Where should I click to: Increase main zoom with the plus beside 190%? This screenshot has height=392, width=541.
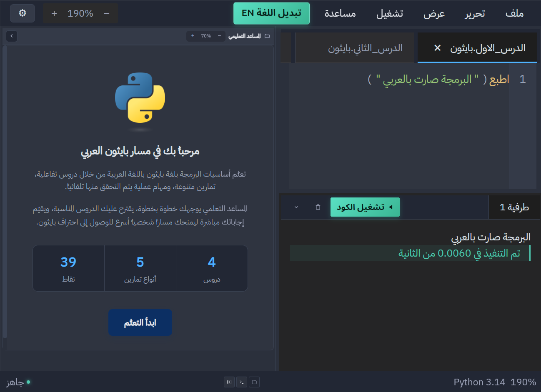pyautogui.click(x=54, y=13)
